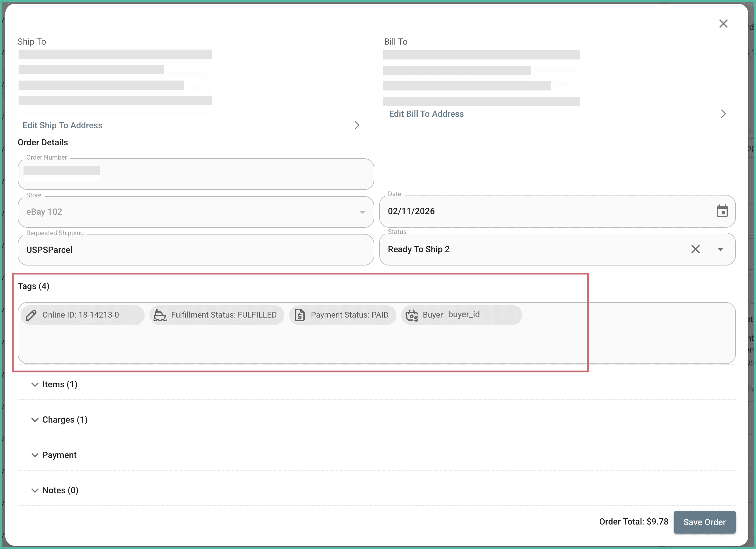Open the Store dropdown showing eBay 102
This screenshot has width=756, height=549.
(363, 212)
